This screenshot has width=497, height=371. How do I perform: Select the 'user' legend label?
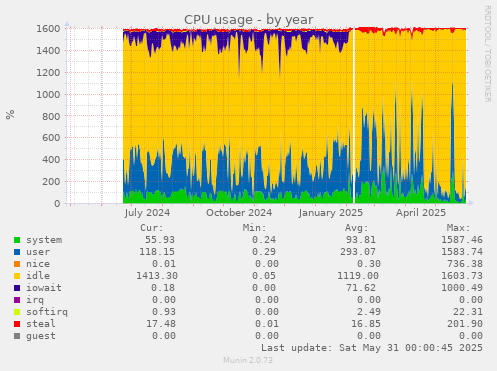click(38, 252)
